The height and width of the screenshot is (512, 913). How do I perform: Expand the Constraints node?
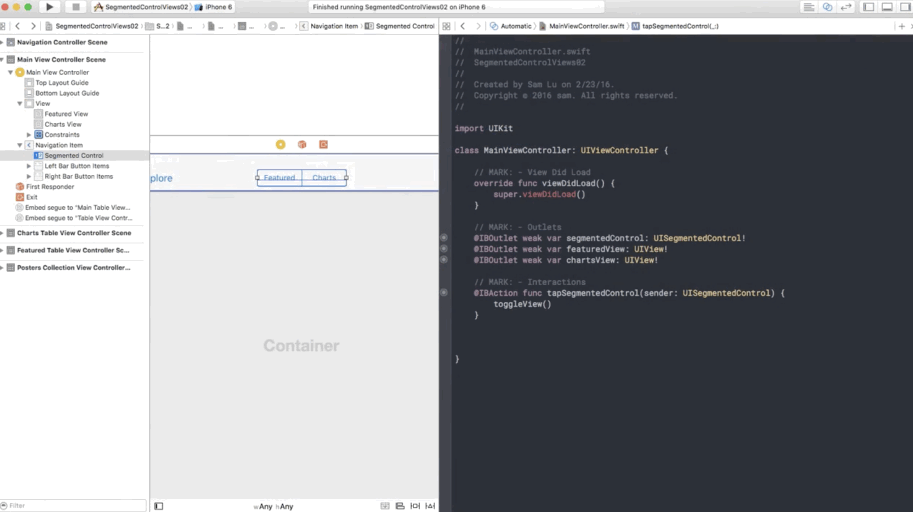[x=29, y=135]
